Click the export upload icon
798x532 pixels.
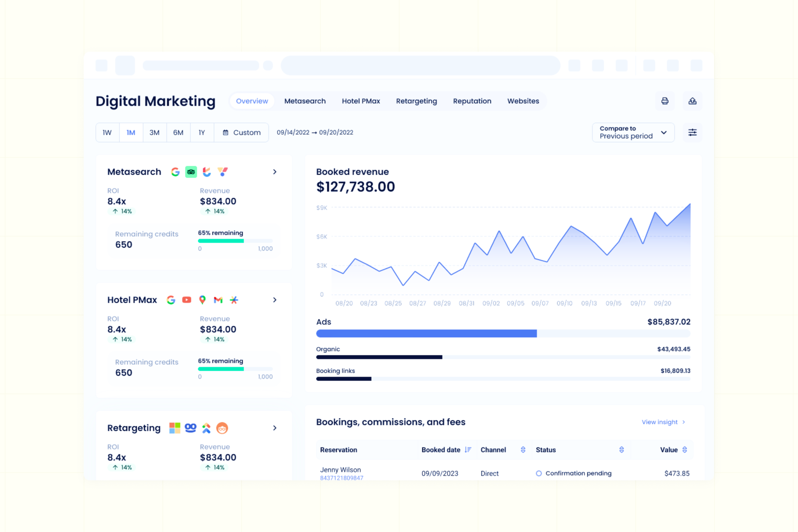pos(692,101)
